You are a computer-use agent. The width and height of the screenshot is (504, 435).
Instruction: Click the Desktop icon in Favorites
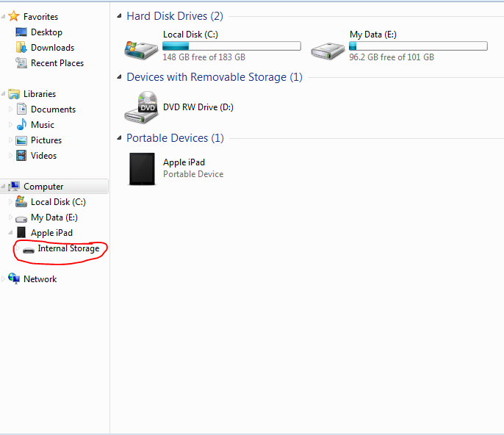pyautogui.click(x=21, y=32)
